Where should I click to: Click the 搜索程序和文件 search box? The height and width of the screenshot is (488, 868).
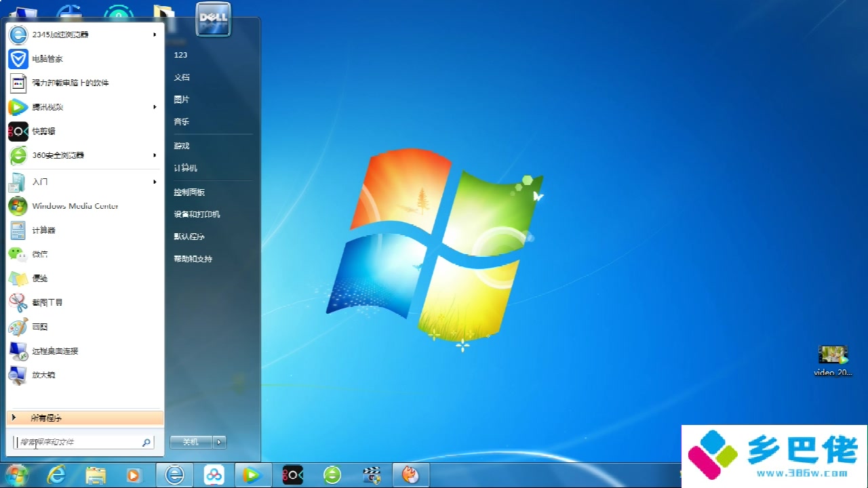[83, 442]
